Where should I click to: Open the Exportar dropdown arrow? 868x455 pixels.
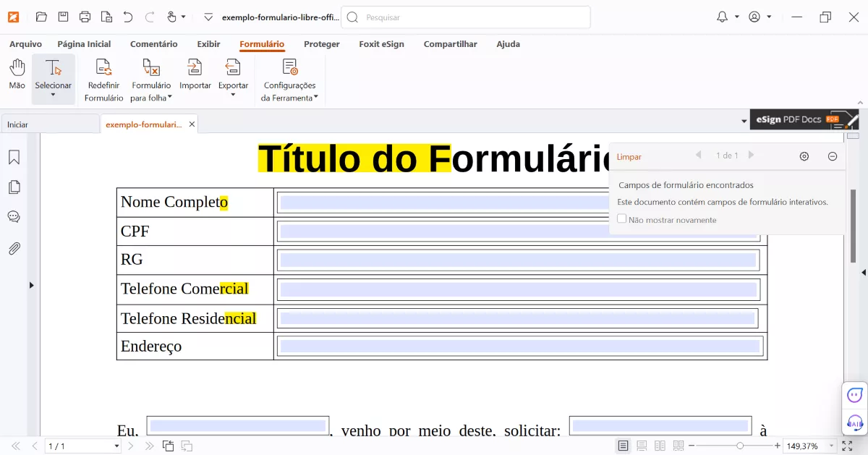(x=233, y=93)
